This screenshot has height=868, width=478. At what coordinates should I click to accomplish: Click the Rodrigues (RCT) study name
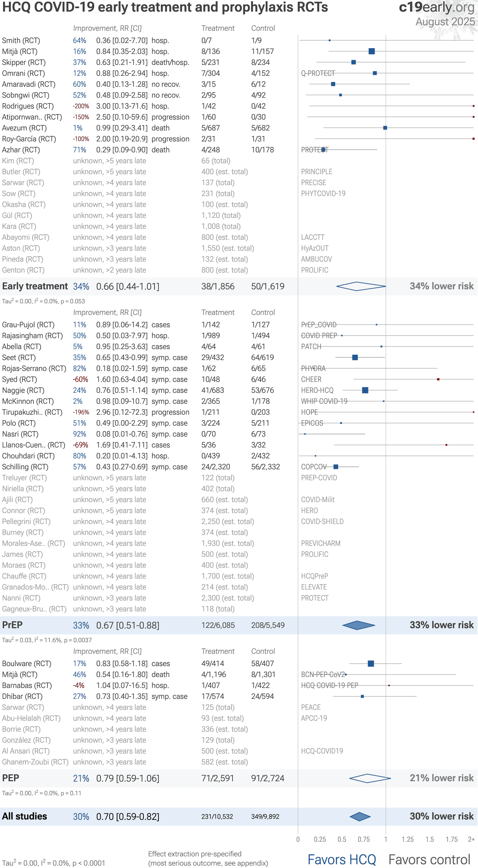click(x=28, y=106)
